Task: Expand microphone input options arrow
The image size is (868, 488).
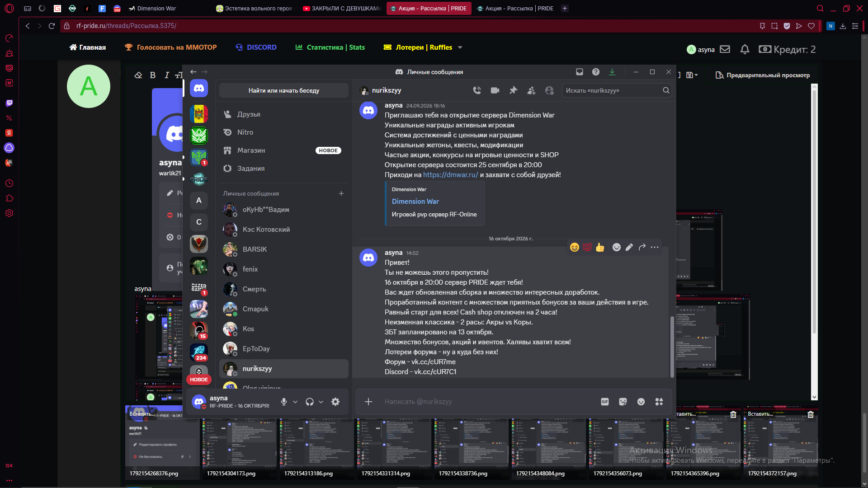Action: 295,402
